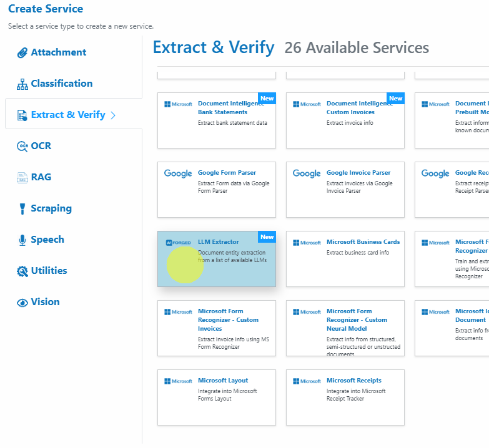Image resolution: width=489 pixels, height=448 pixels.
Task: Click 'Extract Form data via Google Form Parser' text
Action: (x=234, y=187)
